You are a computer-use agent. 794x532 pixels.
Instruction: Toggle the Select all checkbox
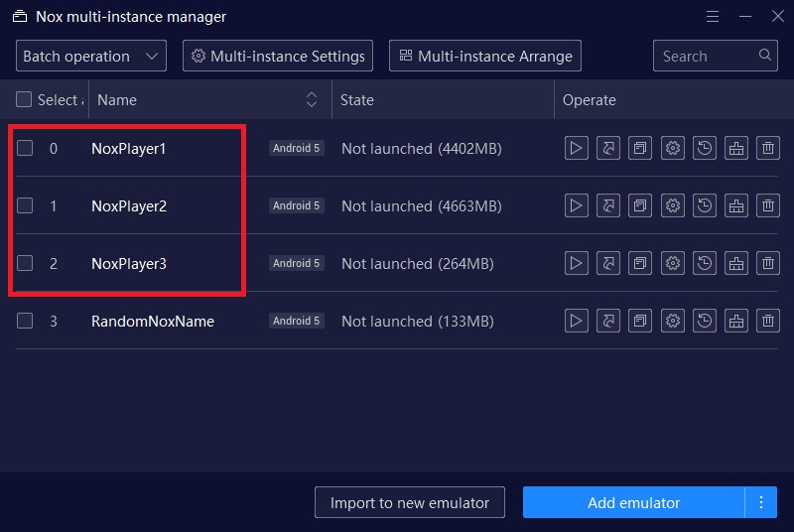[x=25, y=99]
